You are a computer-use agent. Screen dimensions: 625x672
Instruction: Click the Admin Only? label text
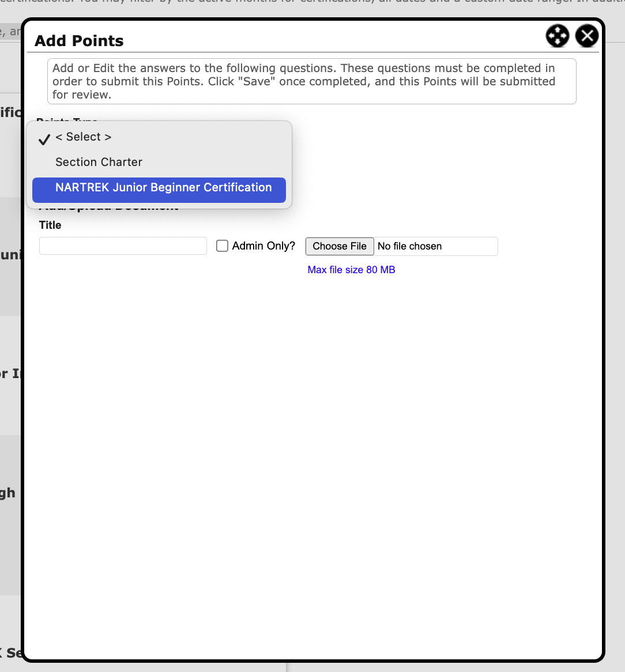point(263,246)
